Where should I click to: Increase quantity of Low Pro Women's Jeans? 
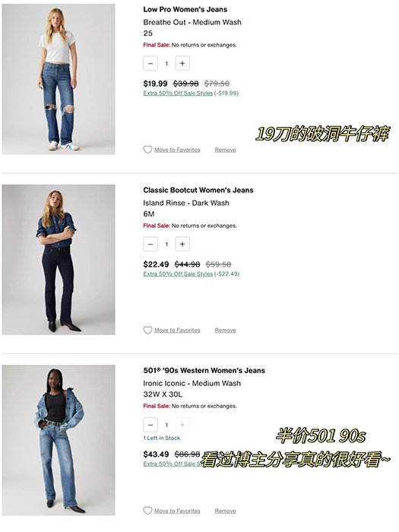pos(182,63)
